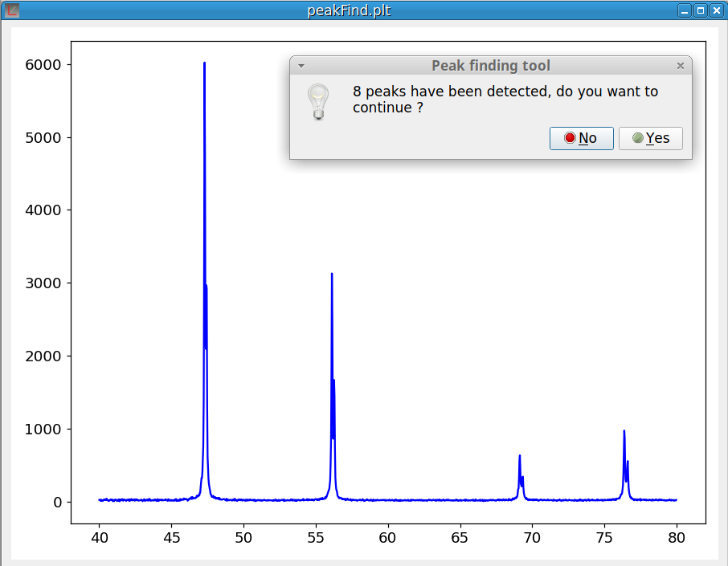Click the peak near 56 on plot
This screenshot has width=728, height=566.
333,385
